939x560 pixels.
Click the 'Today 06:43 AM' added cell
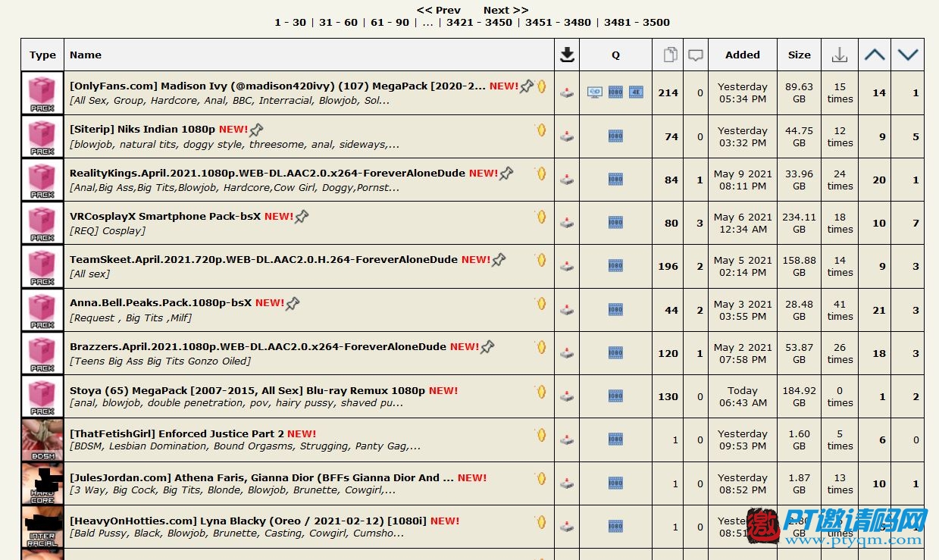coord(743,397)
